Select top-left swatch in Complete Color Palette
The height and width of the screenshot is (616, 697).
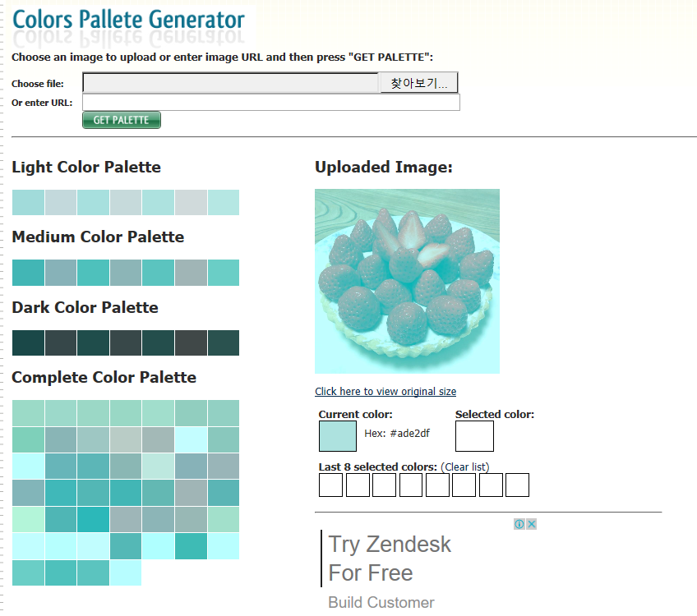28,413
